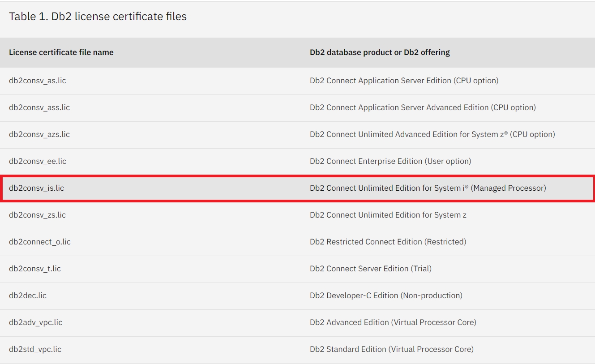Click the db2std_vpc.lic file name

[35, 349]
